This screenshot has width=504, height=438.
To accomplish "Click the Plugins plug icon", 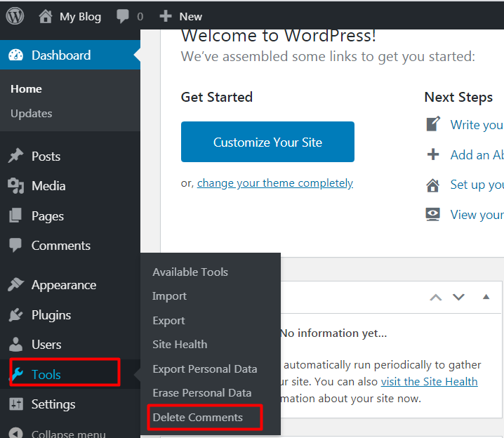I will (x=15, y=315).
